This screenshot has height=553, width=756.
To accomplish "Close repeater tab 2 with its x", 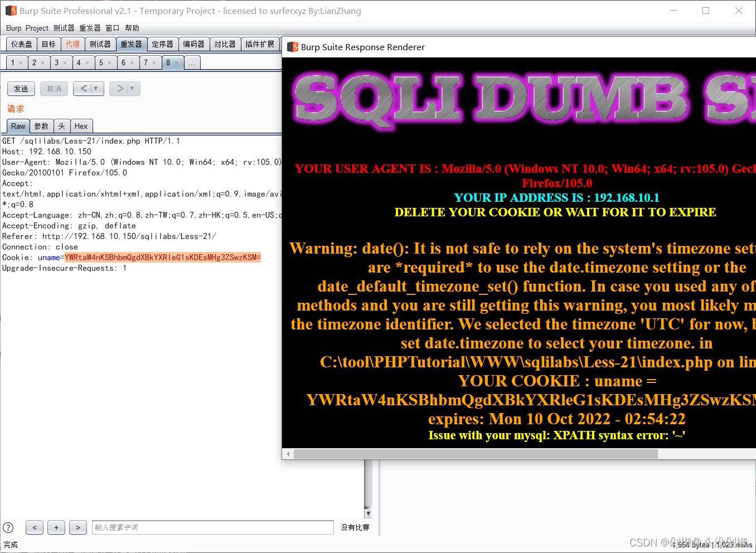I will pyautogui.click(x=42, y=63).
